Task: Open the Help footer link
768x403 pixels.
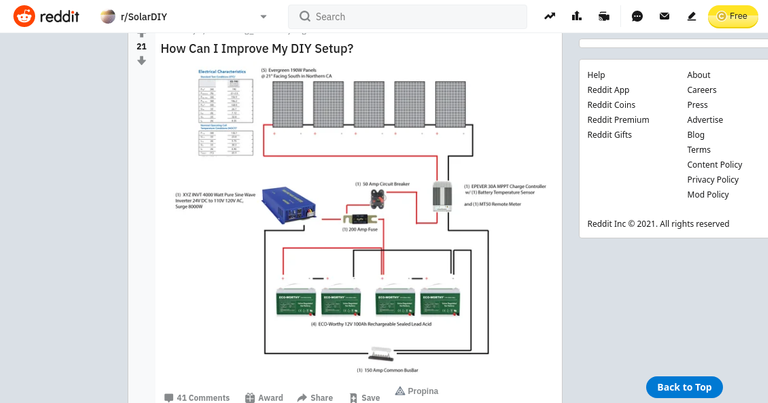Action: point(596,75)
